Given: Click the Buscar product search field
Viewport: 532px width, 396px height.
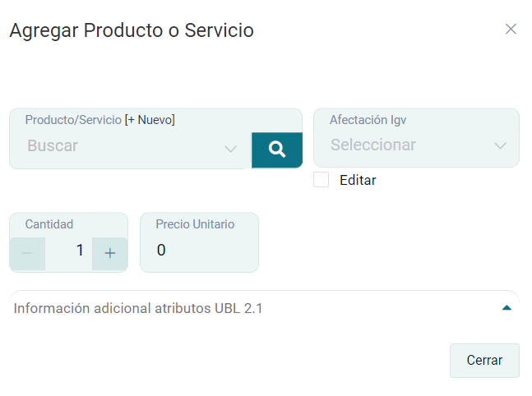Looking at the screenshot, I should 115,146.
